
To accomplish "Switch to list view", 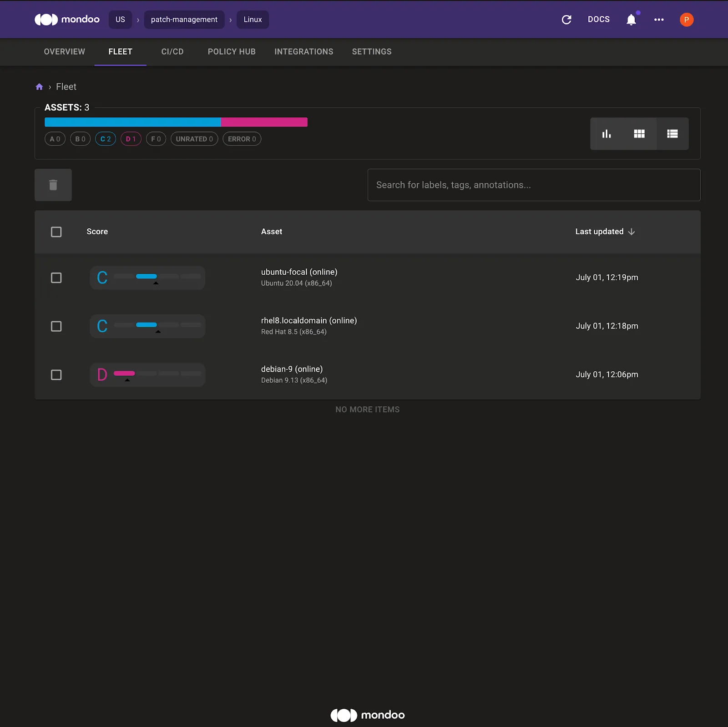I will coord(672,134).
